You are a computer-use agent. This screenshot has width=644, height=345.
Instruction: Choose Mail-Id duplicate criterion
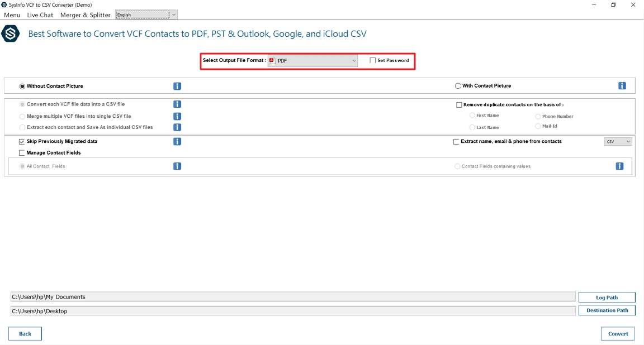pos(538,126)
